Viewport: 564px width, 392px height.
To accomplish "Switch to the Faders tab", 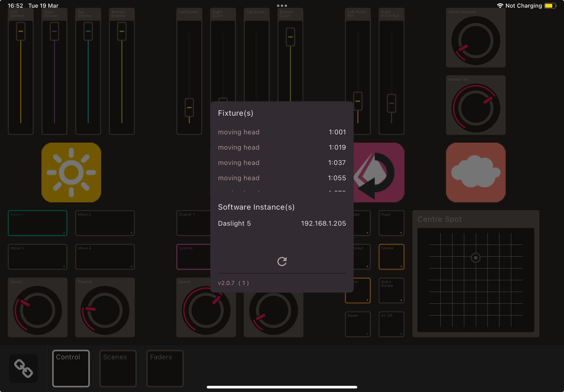I will 165,368.
